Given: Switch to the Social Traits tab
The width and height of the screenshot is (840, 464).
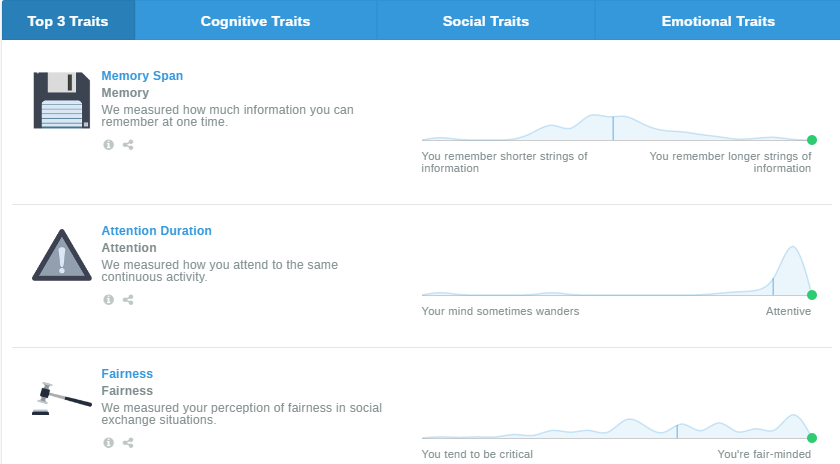Looking at the screenshot, I should point(486,21).
